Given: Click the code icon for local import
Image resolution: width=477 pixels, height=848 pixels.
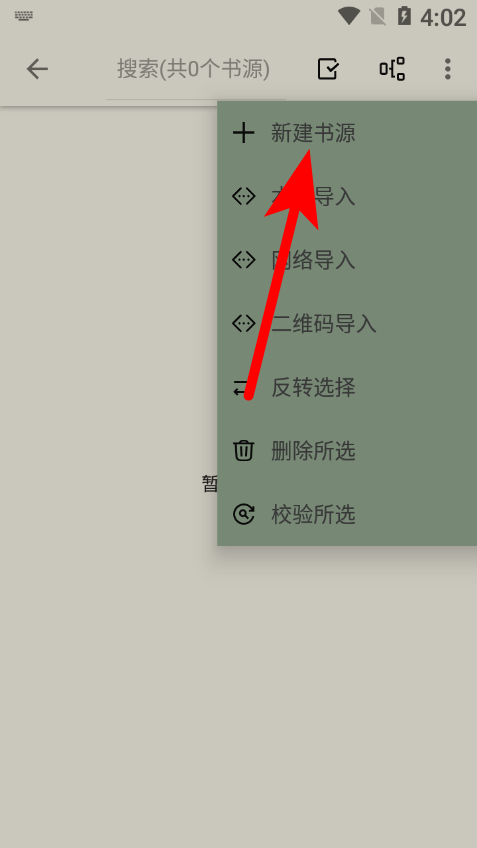Looking at the screenshot, I should coord(243,196).
